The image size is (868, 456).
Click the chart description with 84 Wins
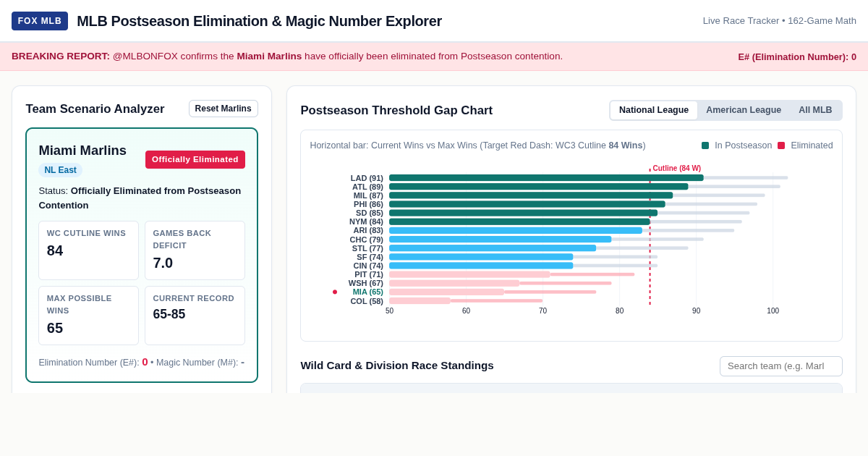(x=478, y=145)
